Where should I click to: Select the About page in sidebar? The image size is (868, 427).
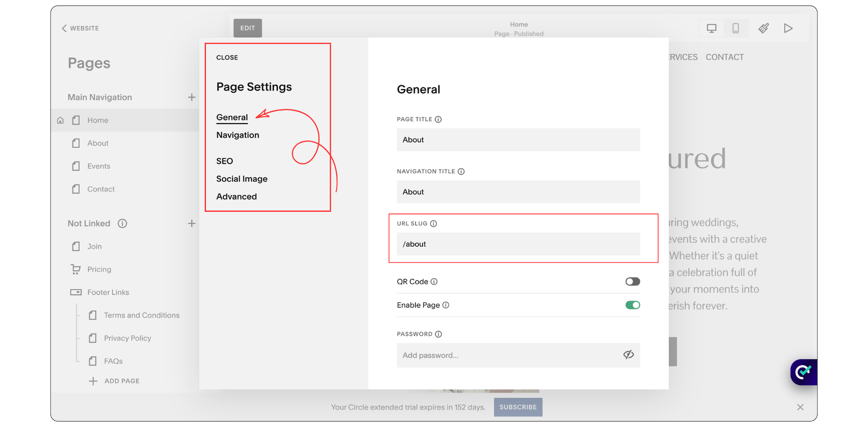coord(98,143)
